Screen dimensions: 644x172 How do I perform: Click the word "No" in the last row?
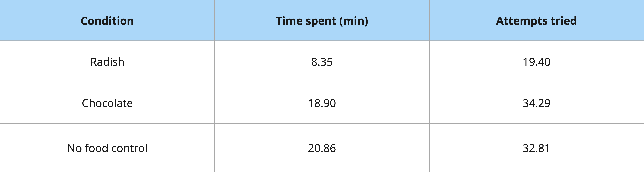tap(74, 148)
